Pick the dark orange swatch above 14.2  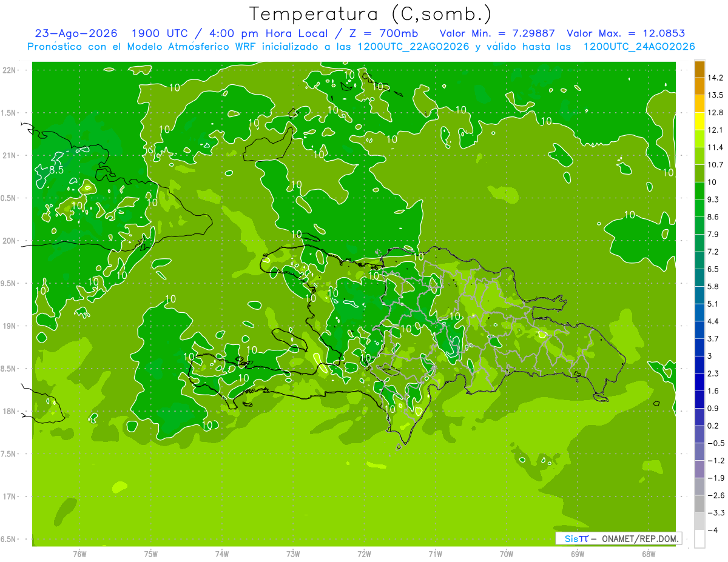coord(699,69)
